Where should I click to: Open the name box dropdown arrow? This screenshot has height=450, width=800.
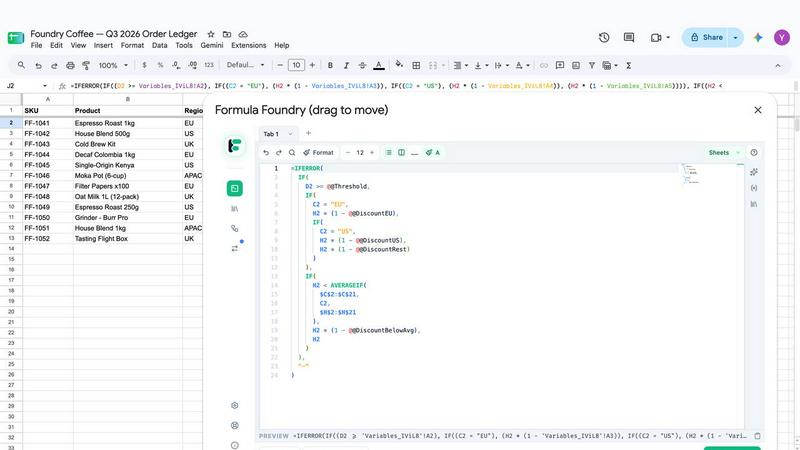click(45, 86)
